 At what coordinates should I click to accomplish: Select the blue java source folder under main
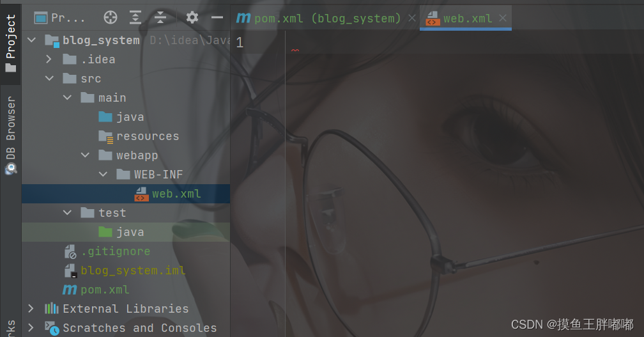105,117
